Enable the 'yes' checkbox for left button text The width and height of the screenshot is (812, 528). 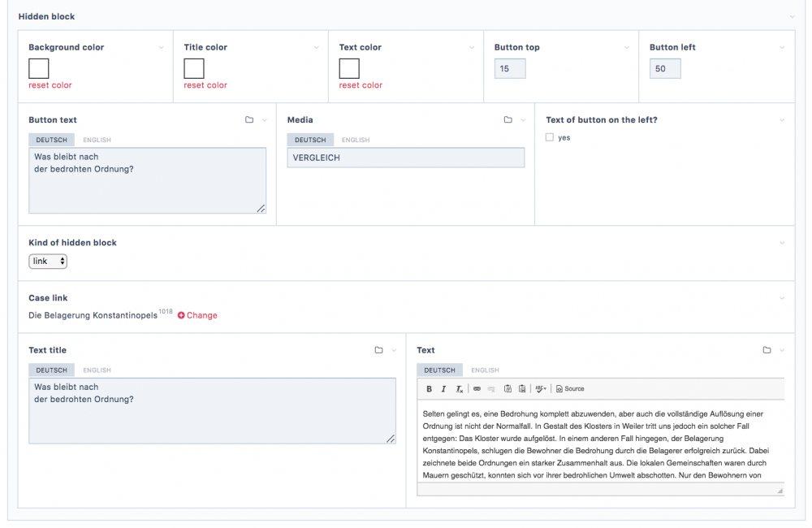tap(550, 137)
